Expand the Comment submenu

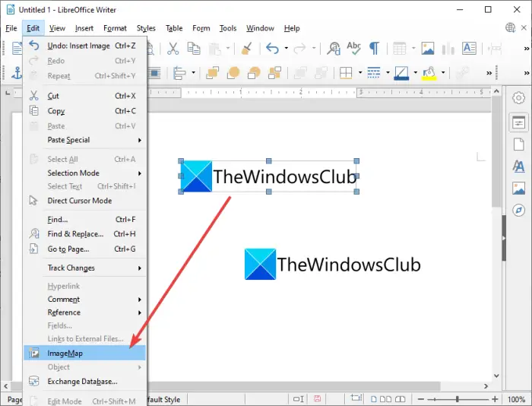coord(85,299)
